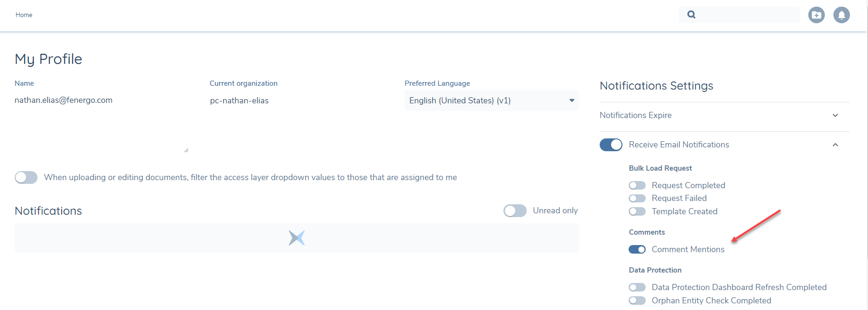Enable the access layer document filter toggle
Viewport: 868px width, 310px height.
click(x=26, y=177)
